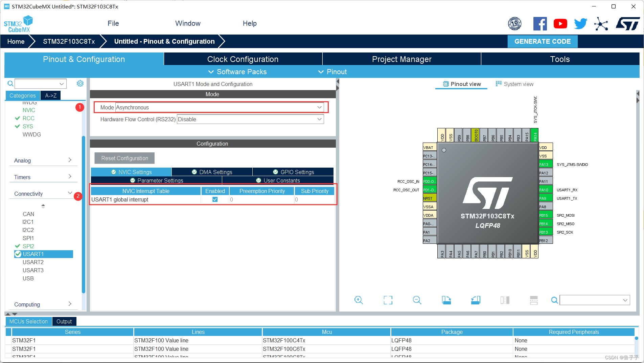644x363 pixels.
Task: Fit the chip view to the window
Action: 388,300
